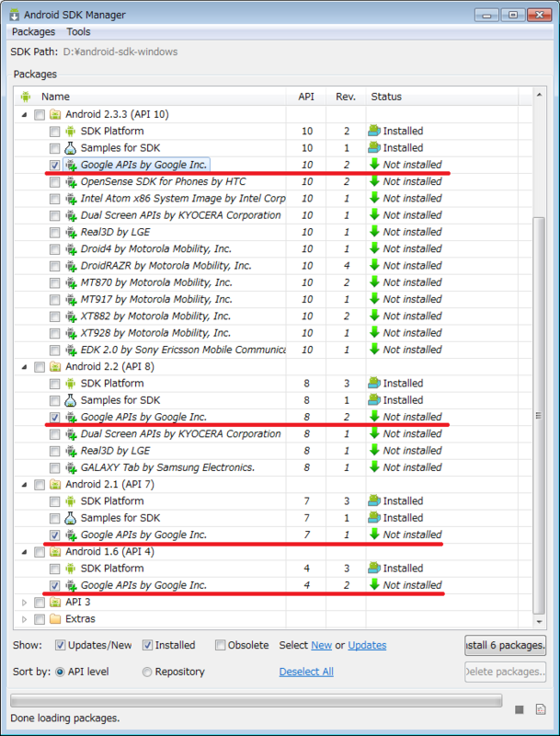Click the Rev. column header
Screen dimensions: 560x736
(x=346, y=97)
